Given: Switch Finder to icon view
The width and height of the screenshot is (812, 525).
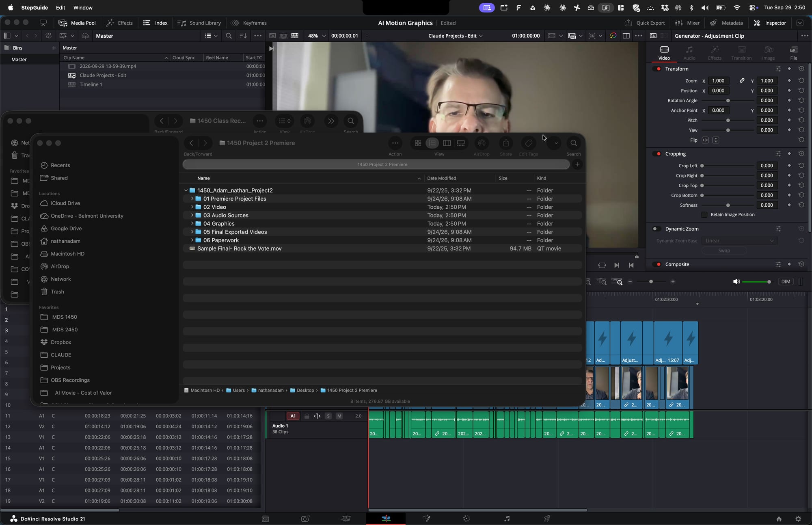Looking at the screenshot, I should pyautogui.click(x=418, y=143).
